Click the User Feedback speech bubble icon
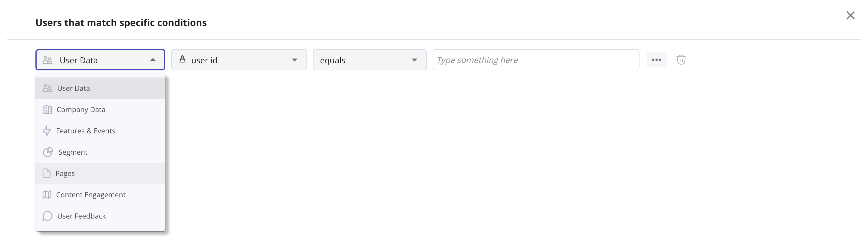 pos(47,216)
